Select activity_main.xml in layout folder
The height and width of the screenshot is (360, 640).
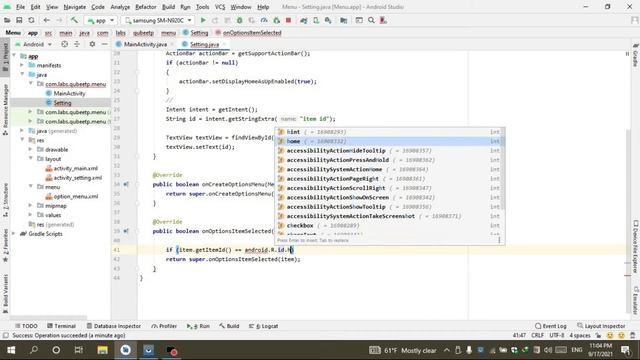click(76, 168)
